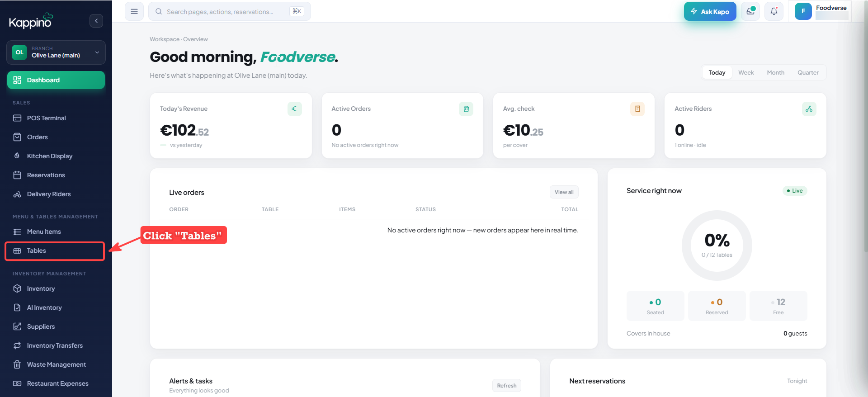The width and height of the screenshot is (868, 397).
Task: Click the Reserved count tile
Action: [717, 306]
